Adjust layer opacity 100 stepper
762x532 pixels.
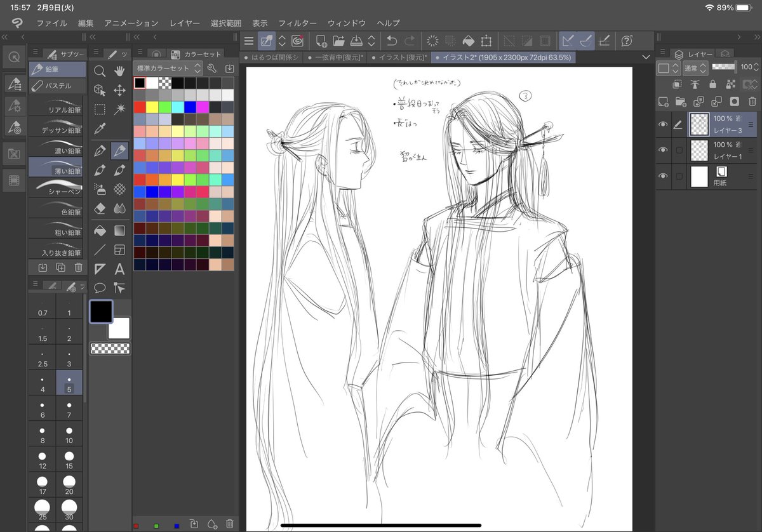pos(756,67)
